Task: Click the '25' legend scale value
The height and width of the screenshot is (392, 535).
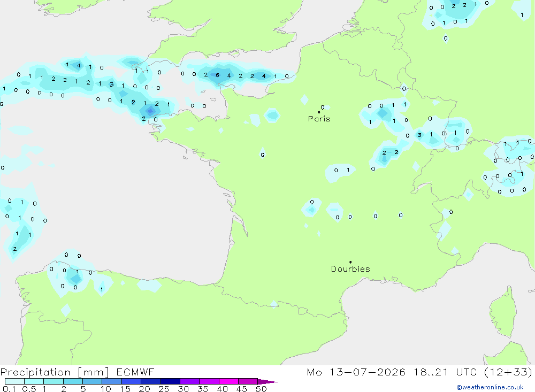Action: click(x=164, y=389)
